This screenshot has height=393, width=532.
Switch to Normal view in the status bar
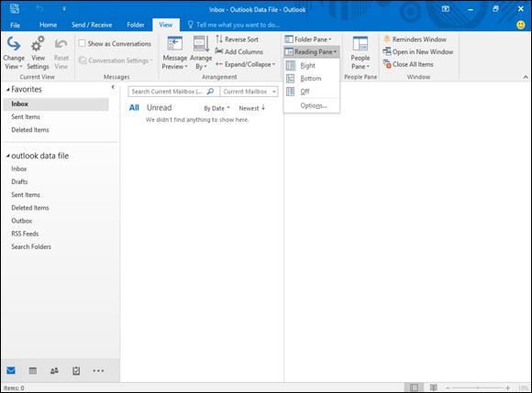point(414,388)
